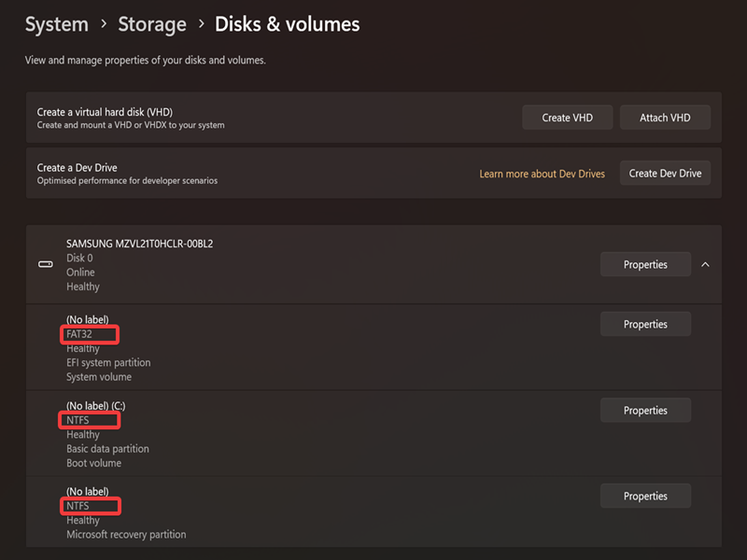747x560 pixels.
Task: Open Properties for Disk 0
Action: coord(645,264)
